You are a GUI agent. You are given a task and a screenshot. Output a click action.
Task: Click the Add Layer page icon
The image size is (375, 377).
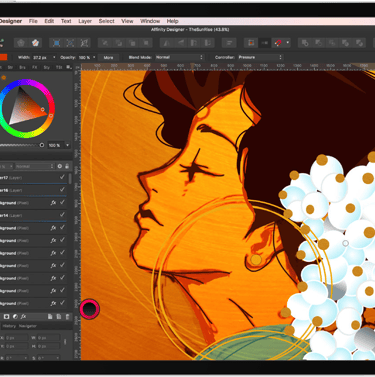coord(50,317)
